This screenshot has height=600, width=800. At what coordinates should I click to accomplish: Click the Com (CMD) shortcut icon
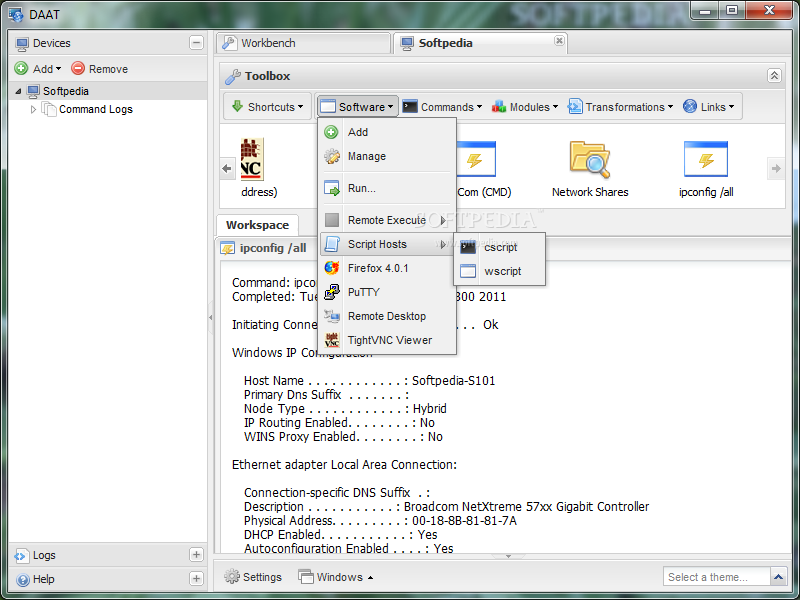point(476,159)
